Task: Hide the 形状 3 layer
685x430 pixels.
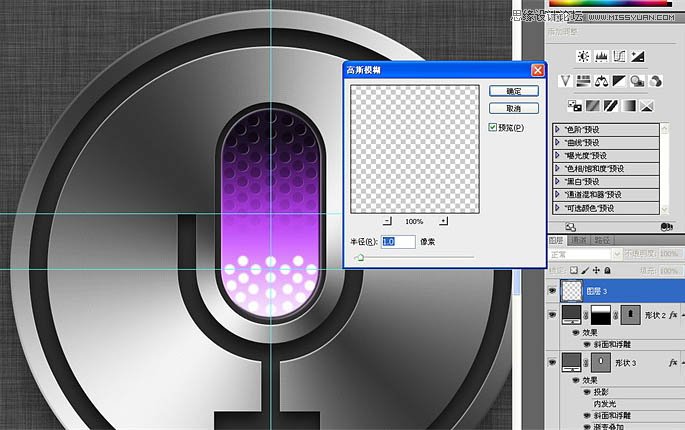Action: tap(552, 362)
